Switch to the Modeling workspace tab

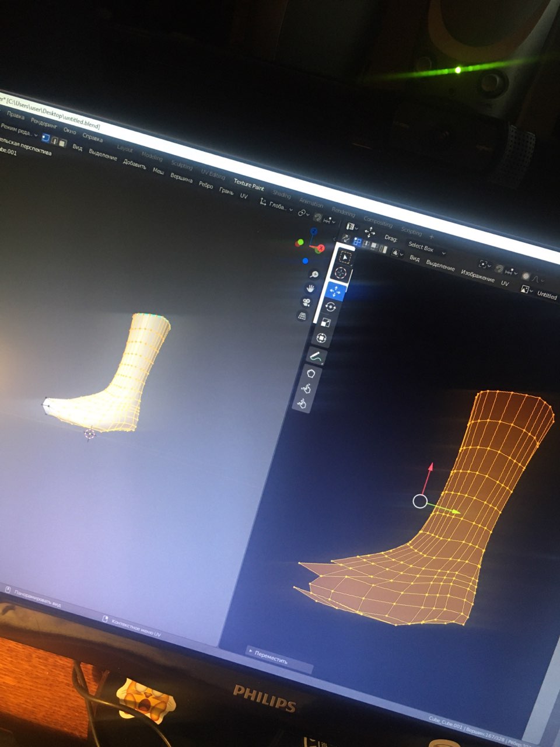pyautogui.click(x=152, y=156)
